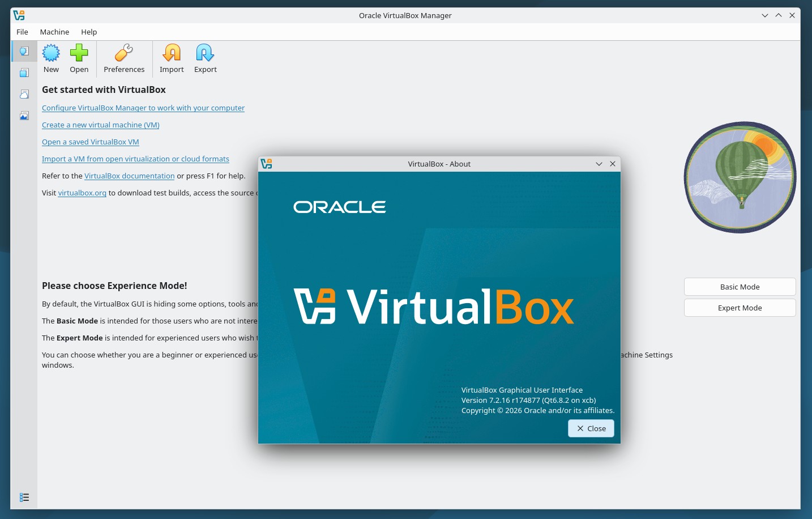
Task: Open the VirtualBox documentation link
Action: [130, 176]
